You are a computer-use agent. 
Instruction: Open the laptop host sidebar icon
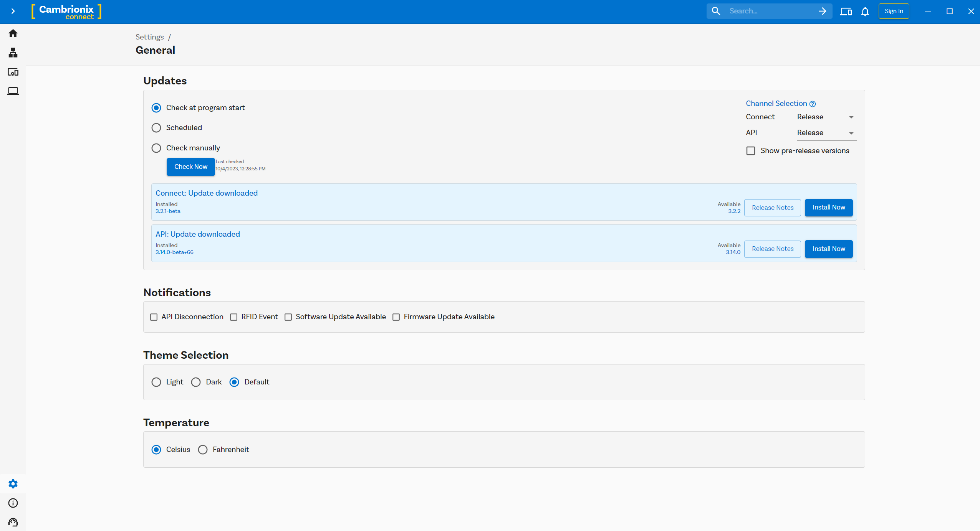13,91
